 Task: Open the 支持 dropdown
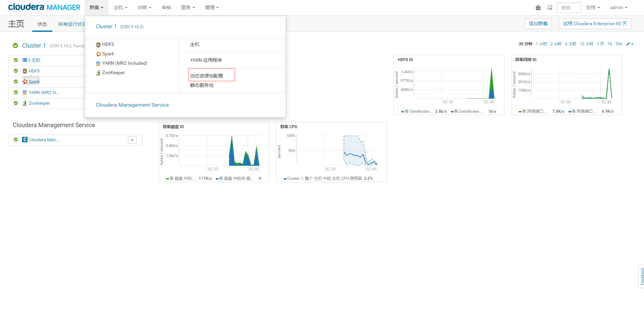coord(593,7)
